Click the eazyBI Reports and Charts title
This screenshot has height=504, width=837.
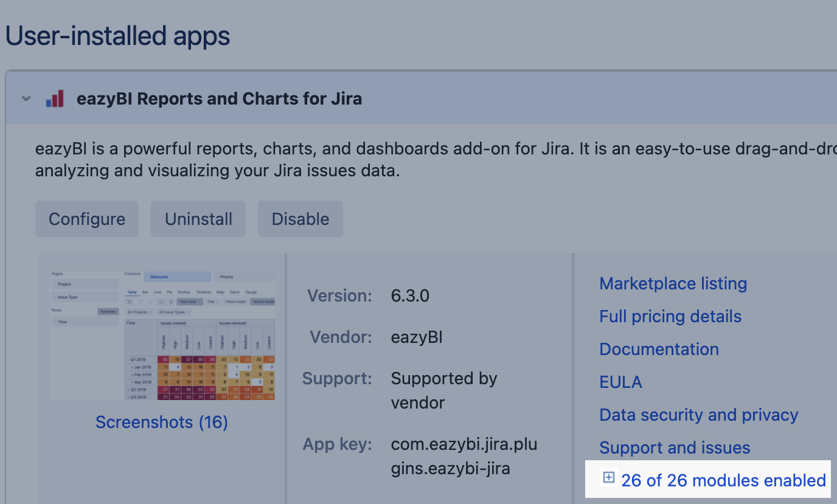(x=219, y=98)
